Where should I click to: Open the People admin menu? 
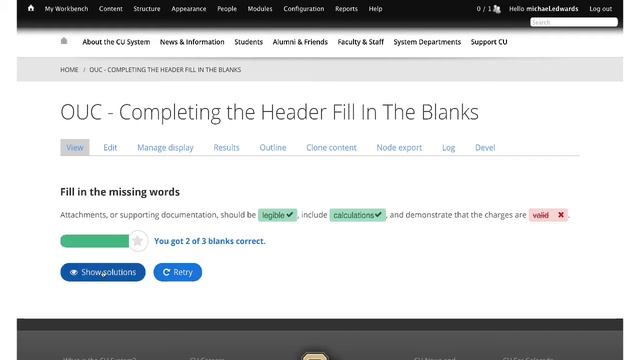click(227, 9)
